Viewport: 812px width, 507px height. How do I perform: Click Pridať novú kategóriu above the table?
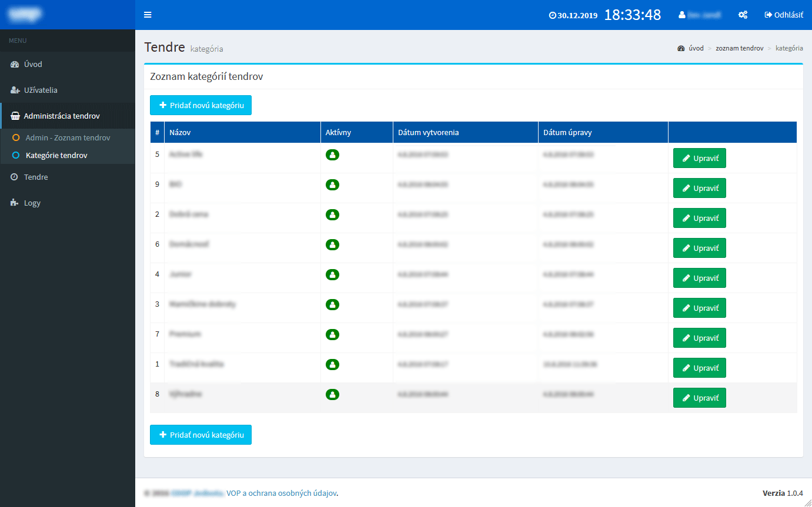click(x=201, y=105)
